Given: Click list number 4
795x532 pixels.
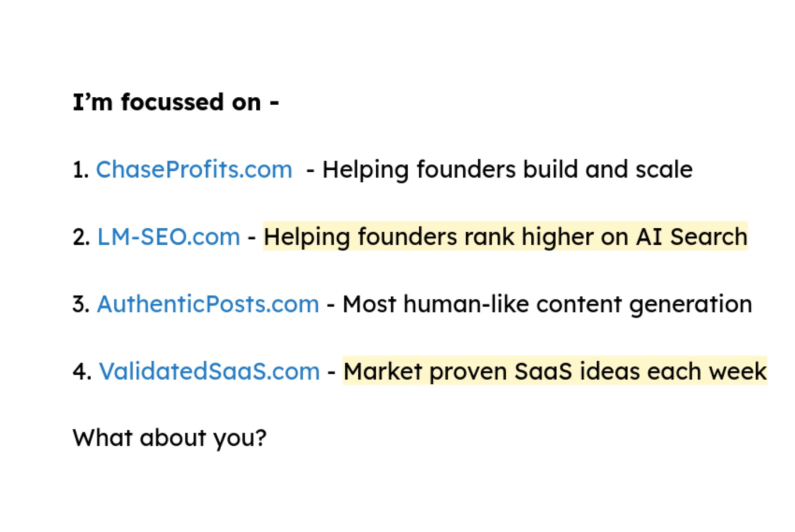Looking at the screenshot, I should pos(82,372).
